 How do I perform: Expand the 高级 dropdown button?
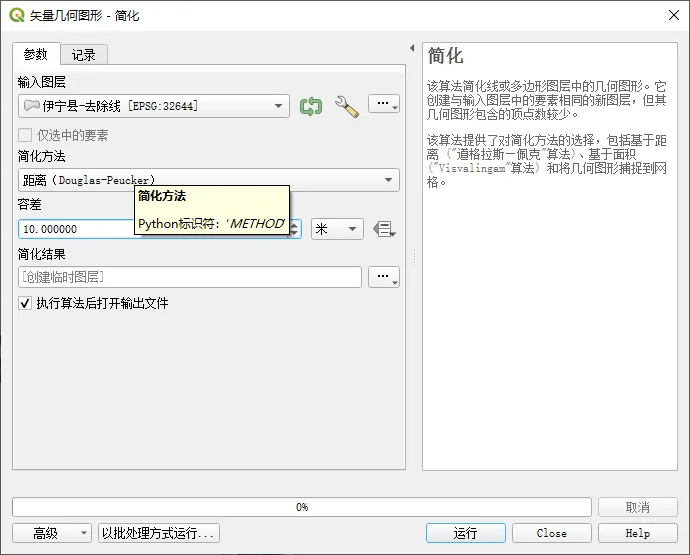click(x=51, y=533)
